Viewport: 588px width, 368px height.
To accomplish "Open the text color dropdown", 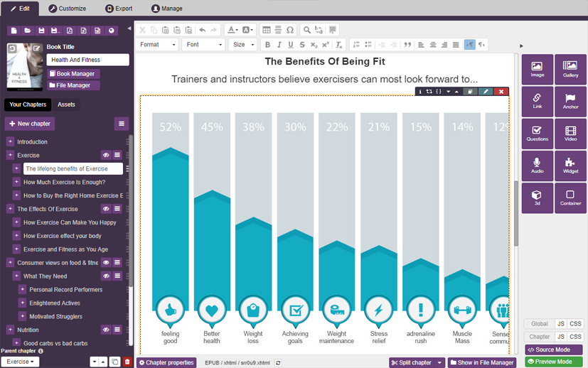I will (x=233, y=30).
